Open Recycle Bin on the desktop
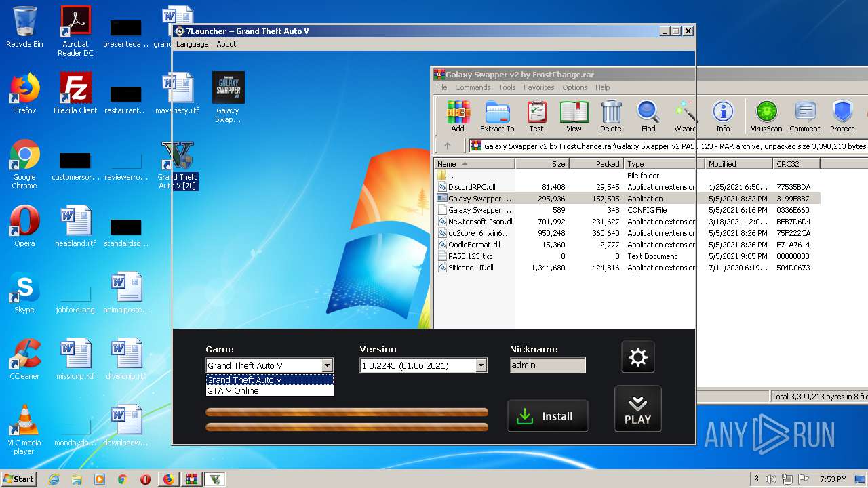 click(x=24, y=27)
